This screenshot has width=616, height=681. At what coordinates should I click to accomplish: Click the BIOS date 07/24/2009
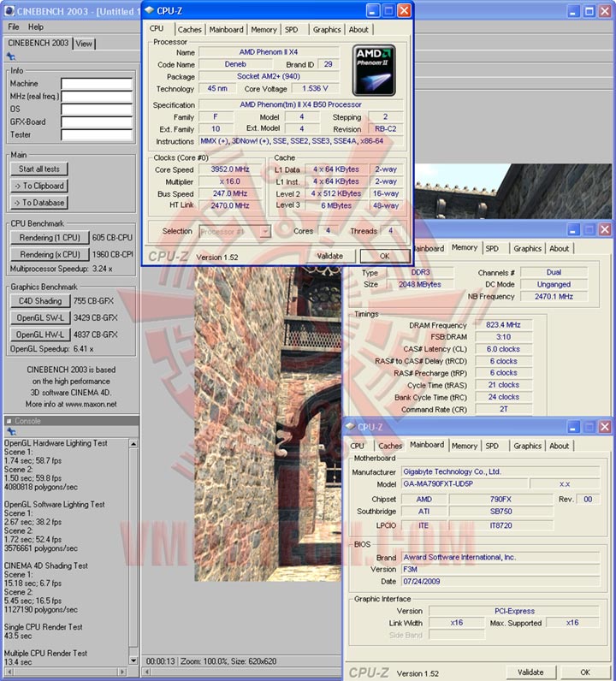coord(500,582)
